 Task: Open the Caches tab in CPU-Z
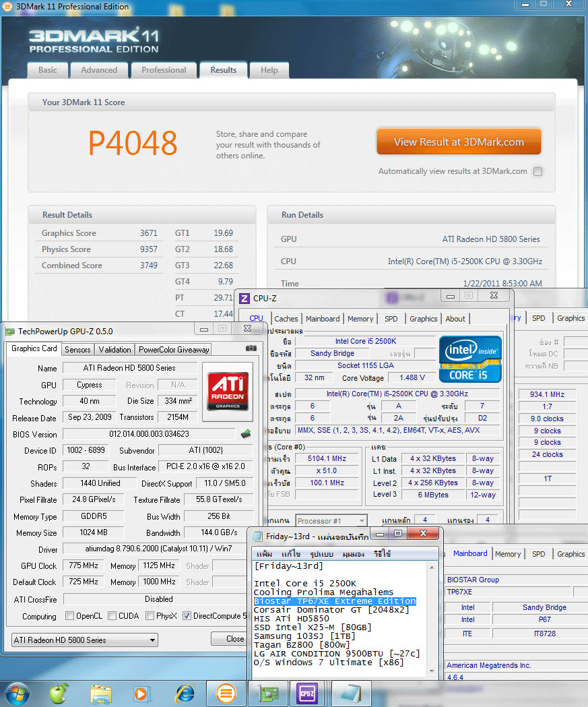pyautogui.click(x=286, y=318)
